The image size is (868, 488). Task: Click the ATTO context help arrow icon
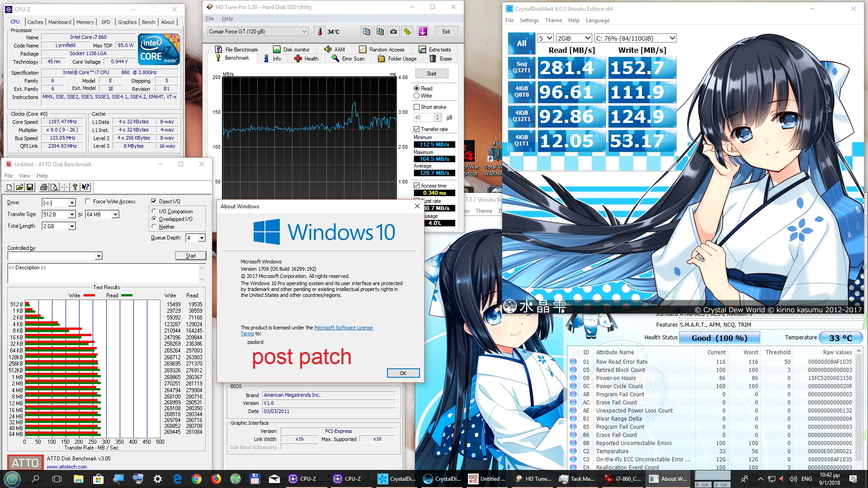(x=85, y=187)
